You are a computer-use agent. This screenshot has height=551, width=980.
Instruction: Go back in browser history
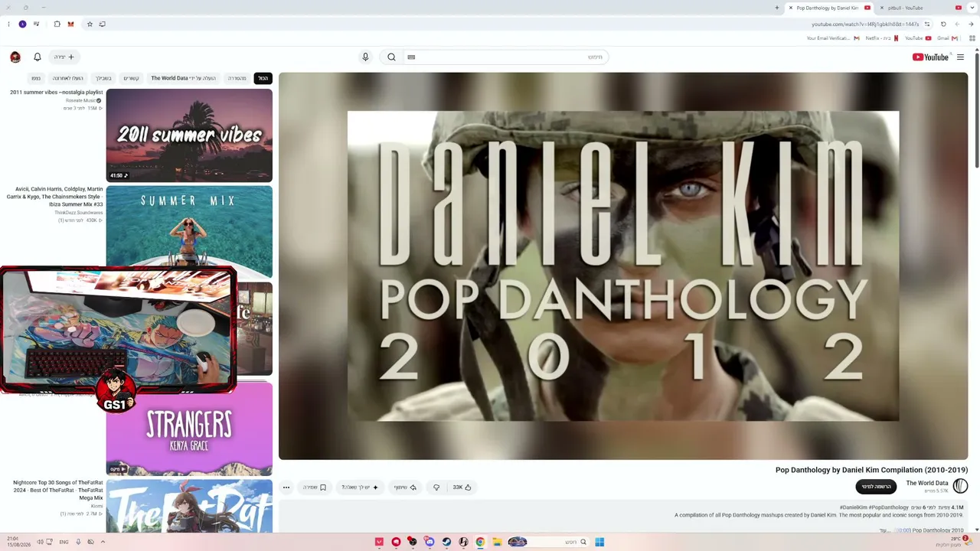(x=972, y=24)
